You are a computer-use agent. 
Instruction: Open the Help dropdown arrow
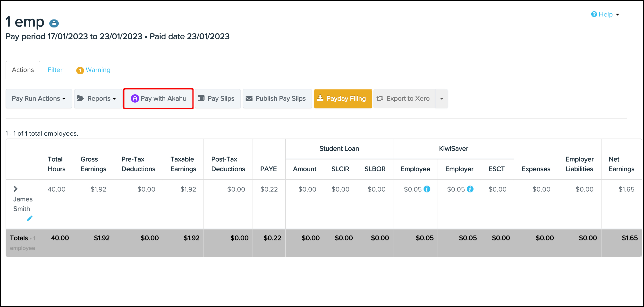617,15
